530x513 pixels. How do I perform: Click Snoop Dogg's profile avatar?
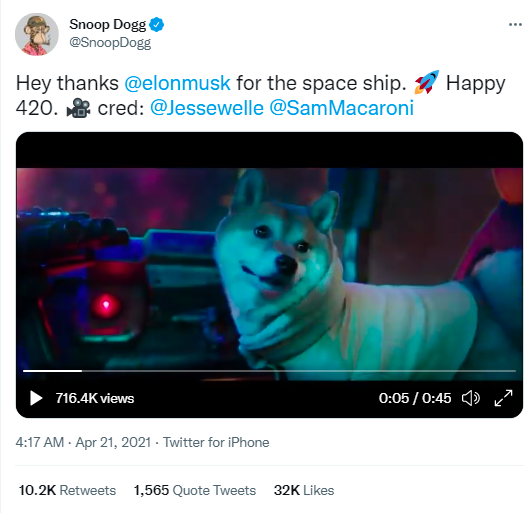[37, 34]
